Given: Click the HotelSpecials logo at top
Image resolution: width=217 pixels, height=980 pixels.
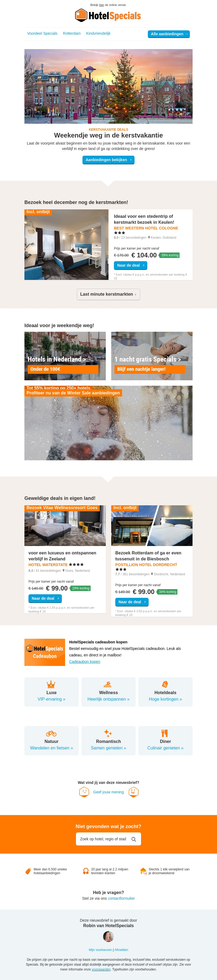Looking at the screenshot, I should (108, 16).
